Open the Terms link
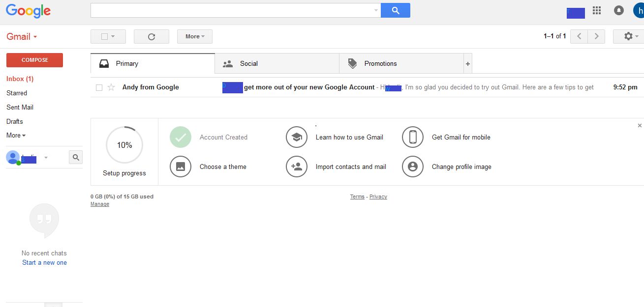The height and width of the screenshot is (307, 644). click(x=357, y=196)
